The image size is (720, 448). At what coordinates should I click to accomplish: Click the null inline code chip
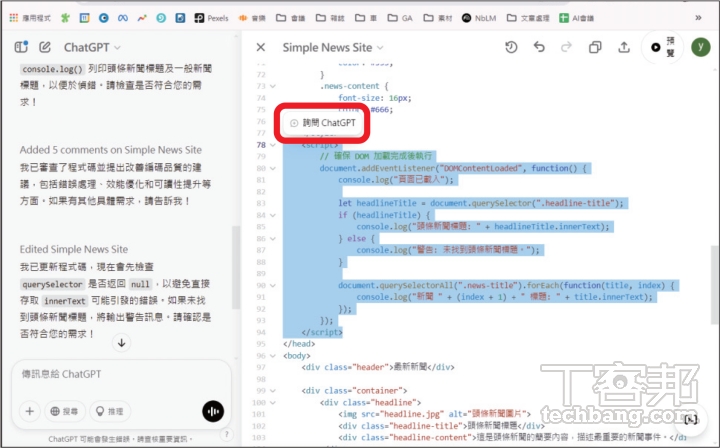[140, 285]
